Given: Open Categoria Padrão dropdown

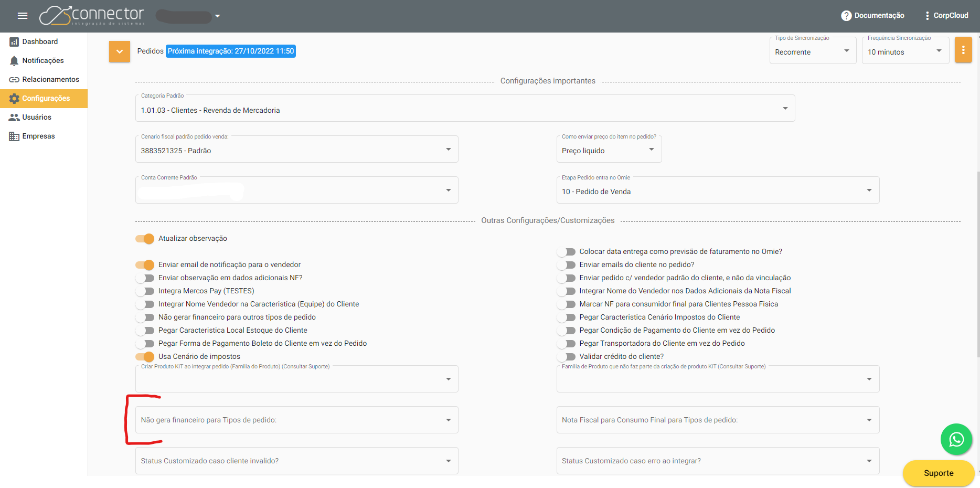Looking at the screenshot, I should pos(465,109).
